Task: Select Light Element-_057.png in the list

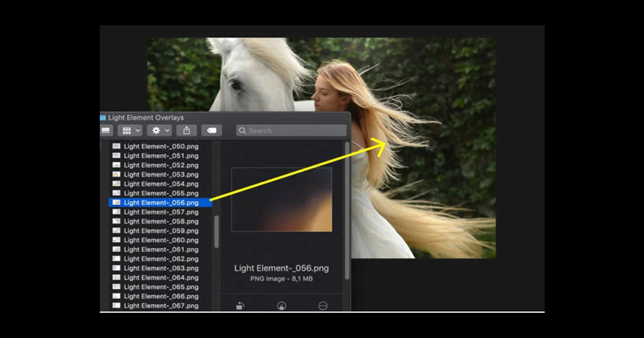Action: tap(161, 212)
